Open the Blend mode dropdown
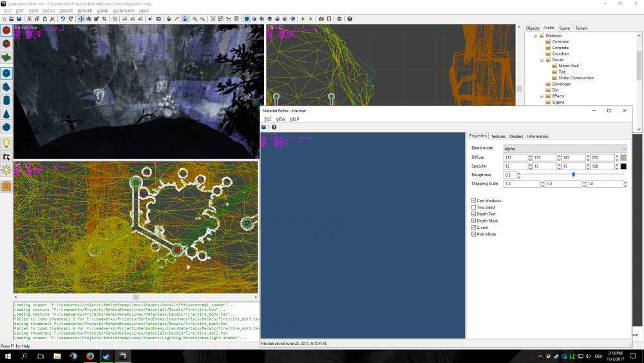Image resolution: width=644 pixels, height=363 pixels. coord(565,148)
